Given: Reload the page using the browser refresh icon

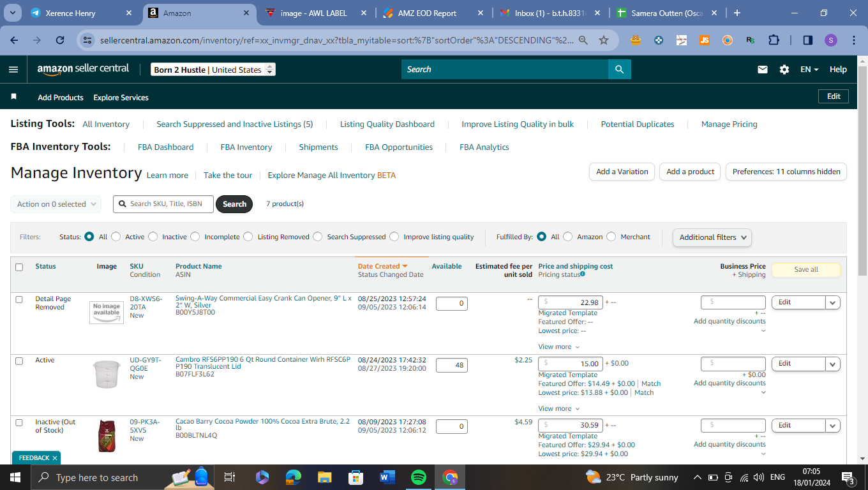Looking at the screenshot, I should [60, 40].
